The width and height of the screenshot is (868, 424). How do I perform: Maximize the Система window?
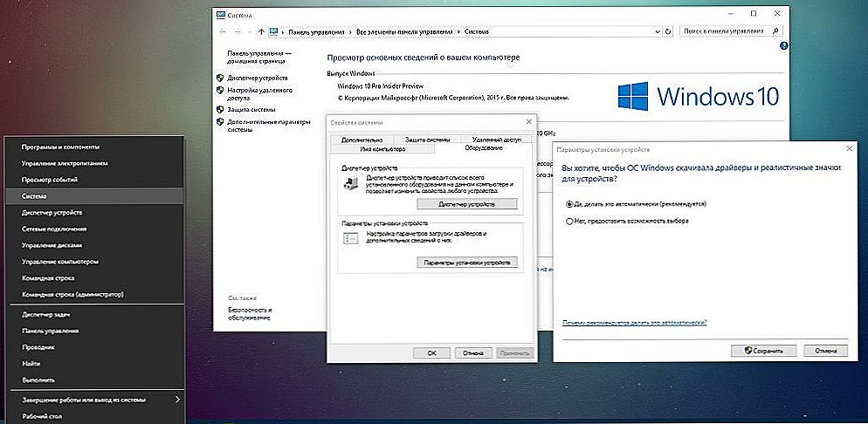753,13
